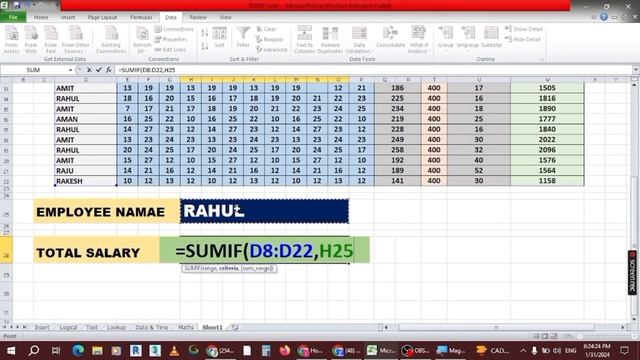The image size is (640, 360).
Task: Open the File tab
Action: click(x=13, y=17)
